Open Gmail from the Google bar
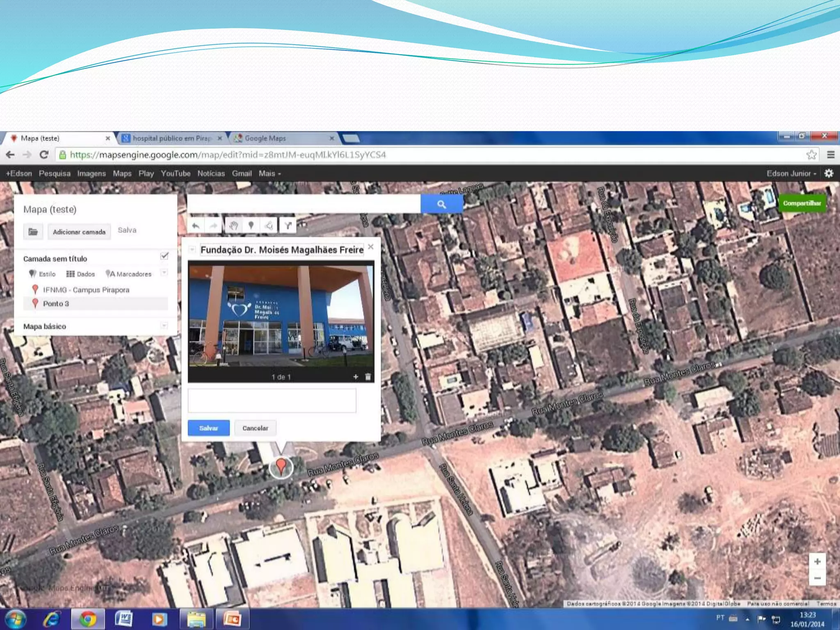The image size is (840, 630). point(242,173)
